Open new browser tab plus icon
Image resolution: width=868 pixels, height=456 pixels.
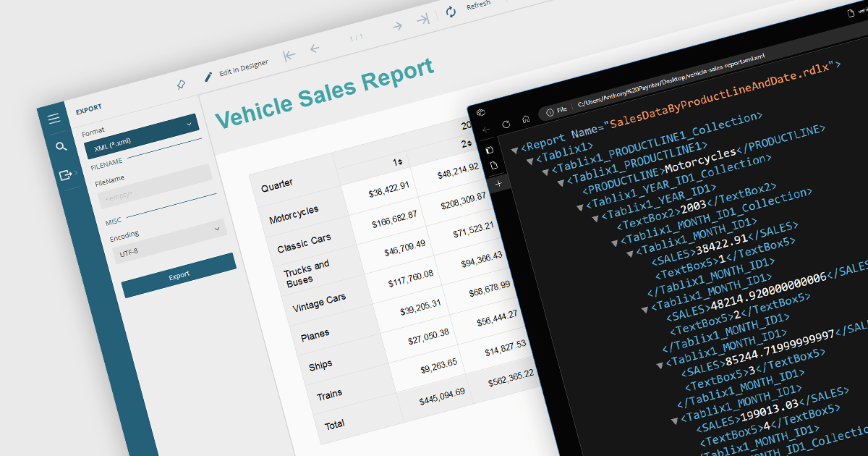point(498,184)
